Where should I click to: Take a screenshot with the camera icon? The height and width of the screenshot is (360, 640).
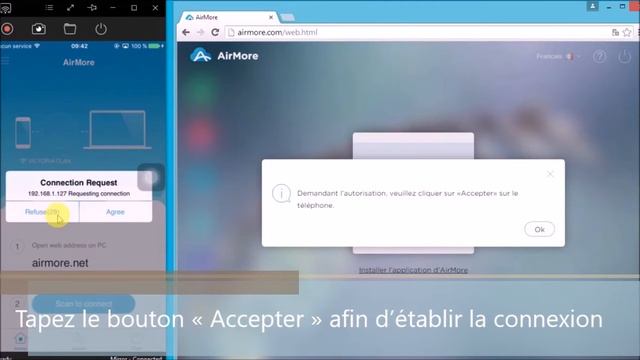39,29
